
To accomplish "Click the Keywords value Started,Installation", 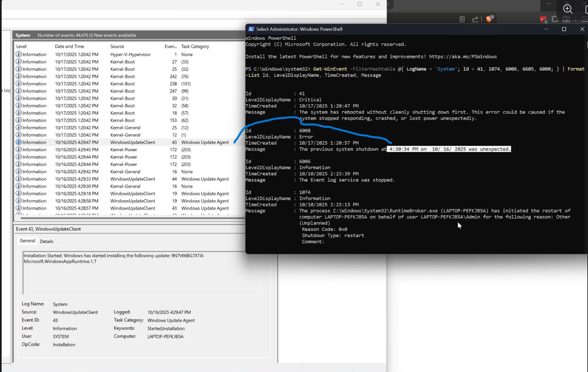I will pos(166,328).
